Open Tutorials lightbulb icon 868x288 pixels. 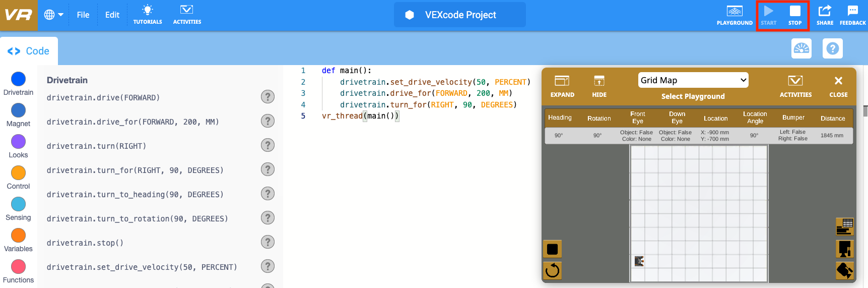[147, 14]
